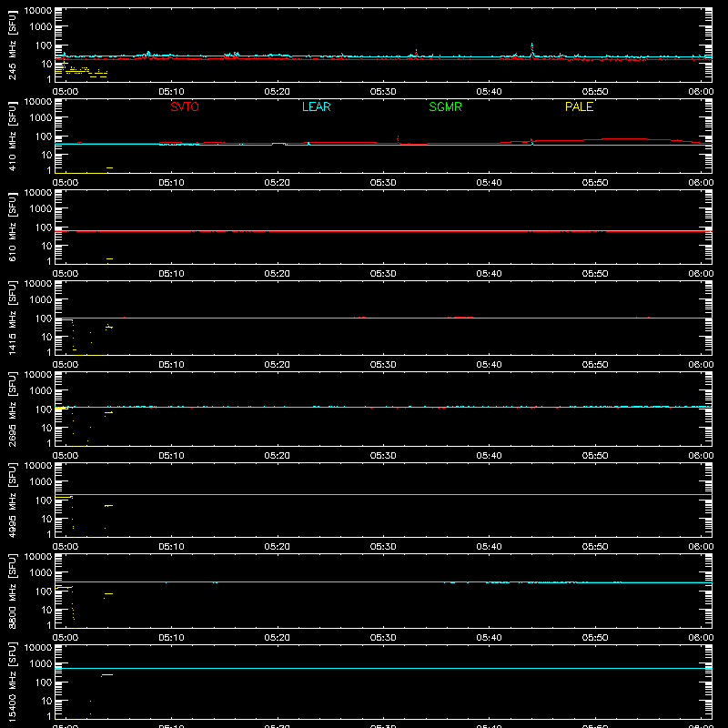Click the 05:30 tick under the 410 MHz panel
This screenshot has height=728, width=728.
(x=383, y=183)
